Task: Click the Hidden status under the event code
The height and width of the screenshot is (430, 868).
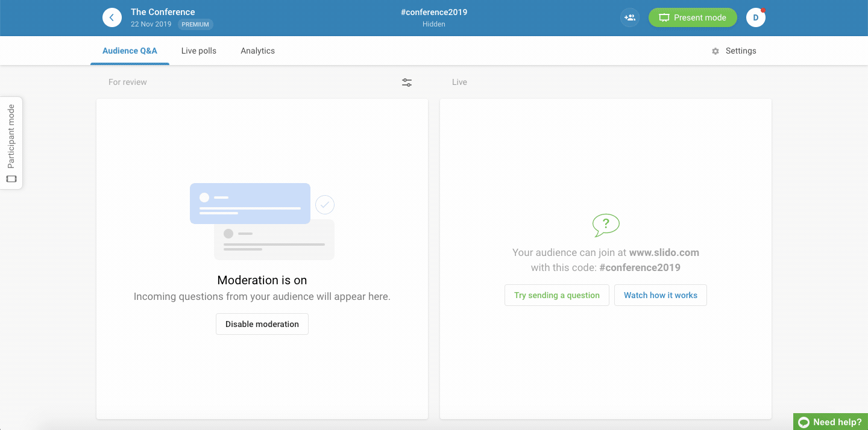Action: coord(434,24)
